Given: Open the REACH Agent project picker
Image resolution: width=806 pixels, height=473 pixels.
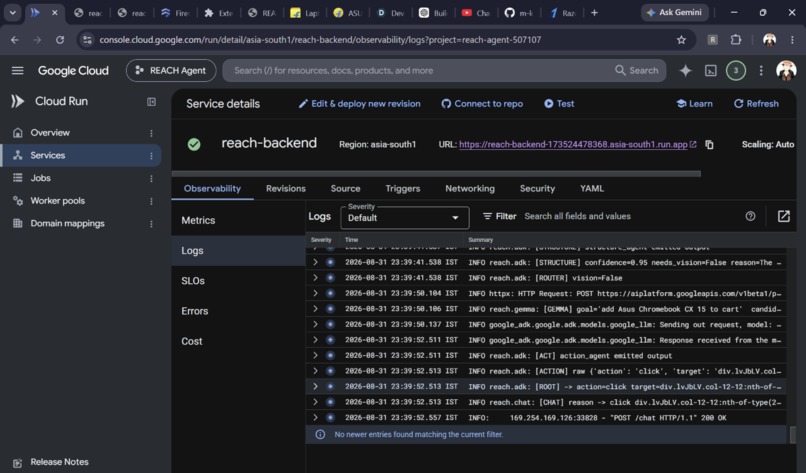Looking at the screenshot, I should pyautogui.click(x=171, y=70).
